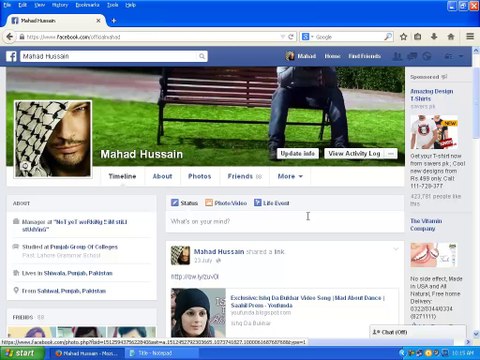Open the privacy shortcuts lock icon
This screenshot has width=480, height=360.
pyautogui.click(x=448, y=56)
